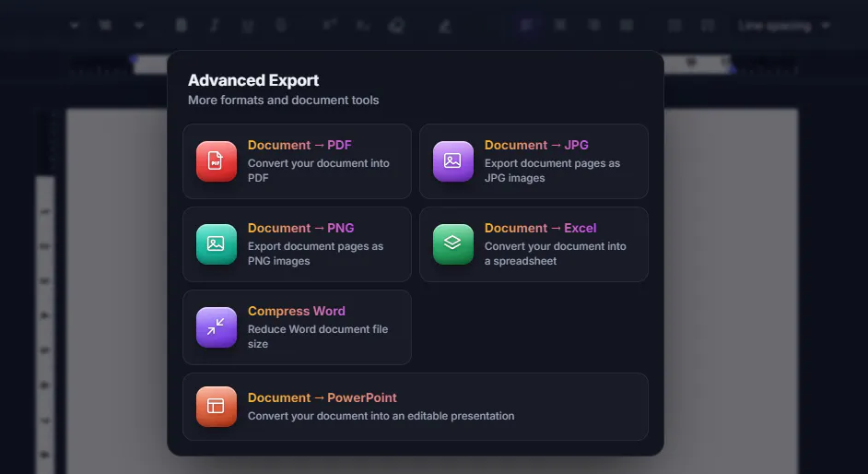Select the Document → PNG export card
This screenshot has height=474, width=868.
pos(297,244)
